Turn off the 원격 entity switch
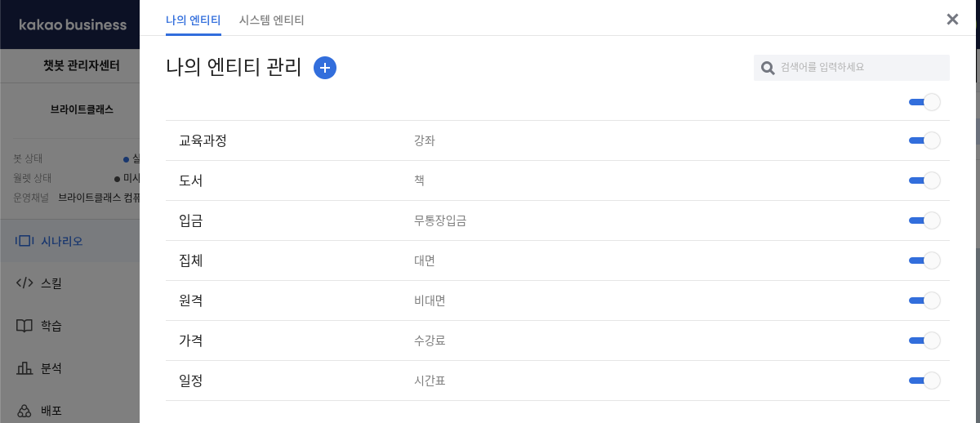 [924, 301]
